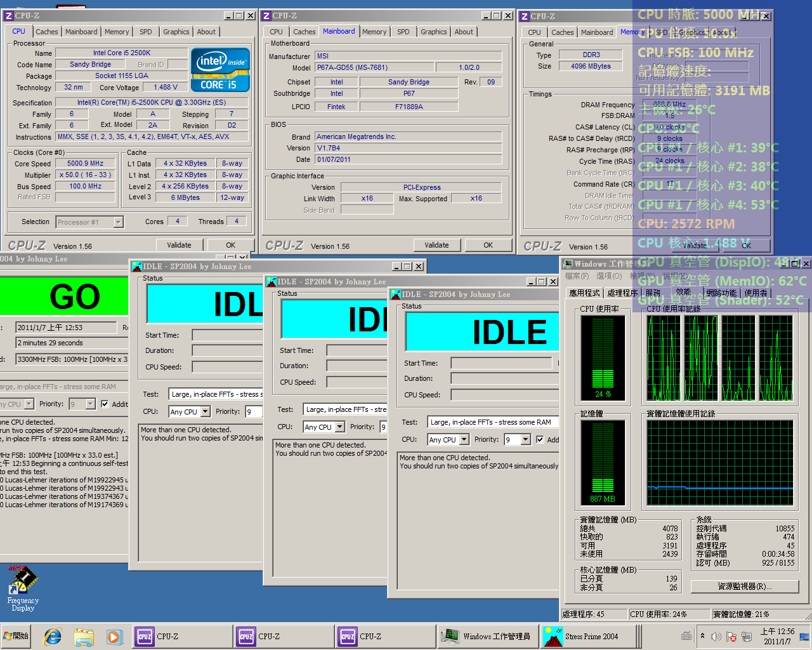Open Graphics tab in CPU-Z Mainboard window

coord(434,32)
